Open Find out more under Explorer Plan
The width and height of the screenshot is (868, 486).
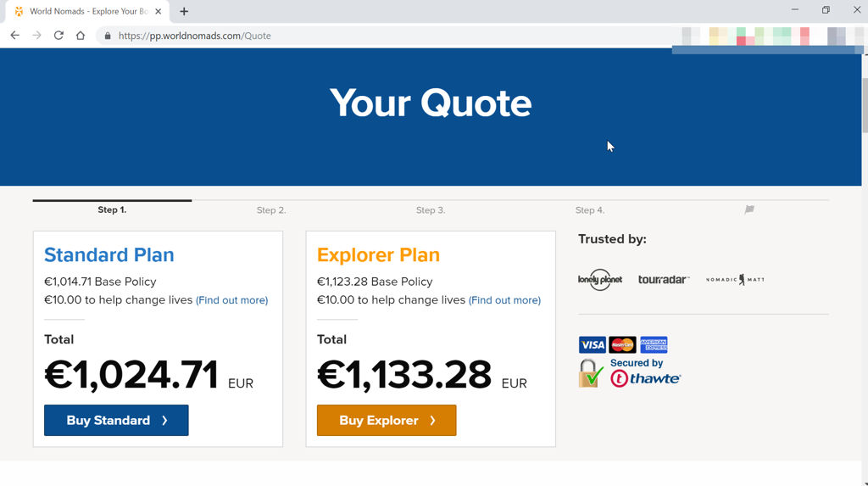(505, 299)
